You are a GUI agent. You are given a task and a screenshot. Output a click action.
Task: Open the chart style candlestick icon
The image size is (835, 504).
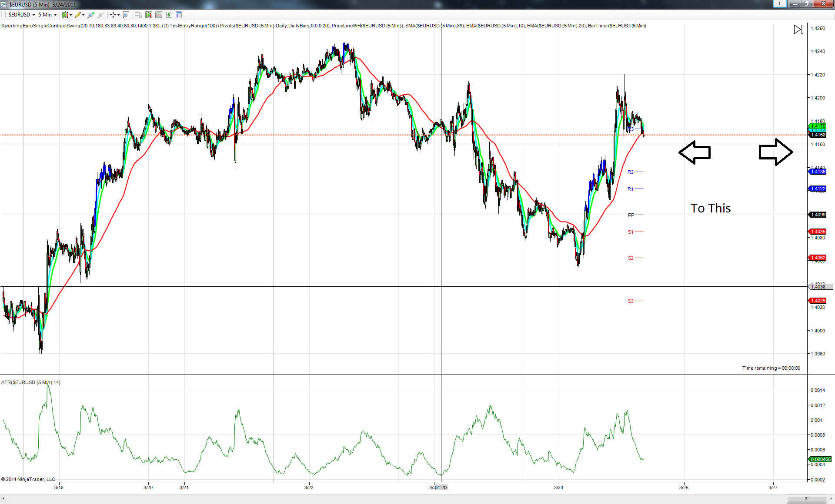(65, 15)
